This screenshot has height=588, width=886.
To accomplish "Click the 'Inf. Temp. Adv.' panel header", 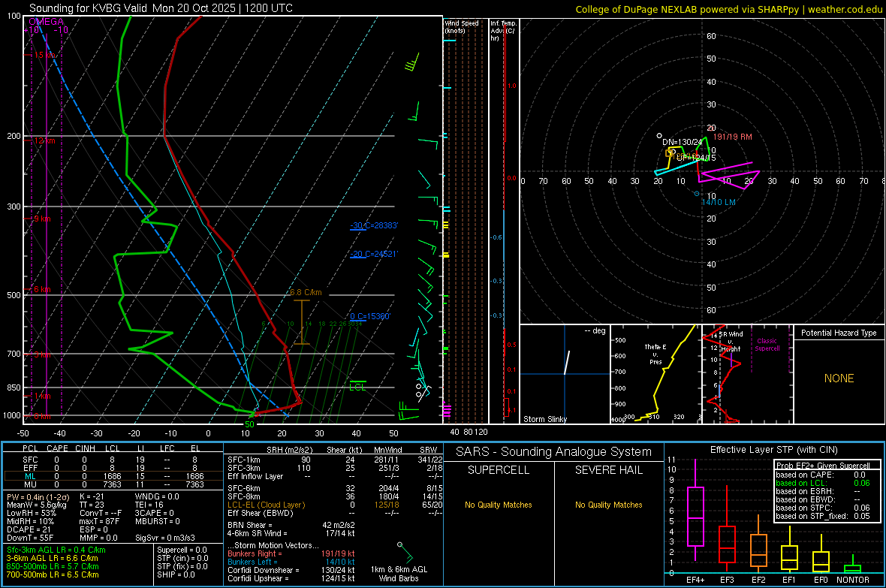I will pyautogui.click(x=502, y=31).
